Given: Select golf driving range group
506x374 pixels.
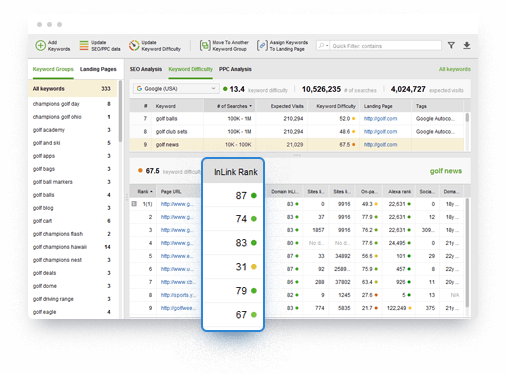Looking at the screenshot, I should pyautogui.click(x=73, y=299).
